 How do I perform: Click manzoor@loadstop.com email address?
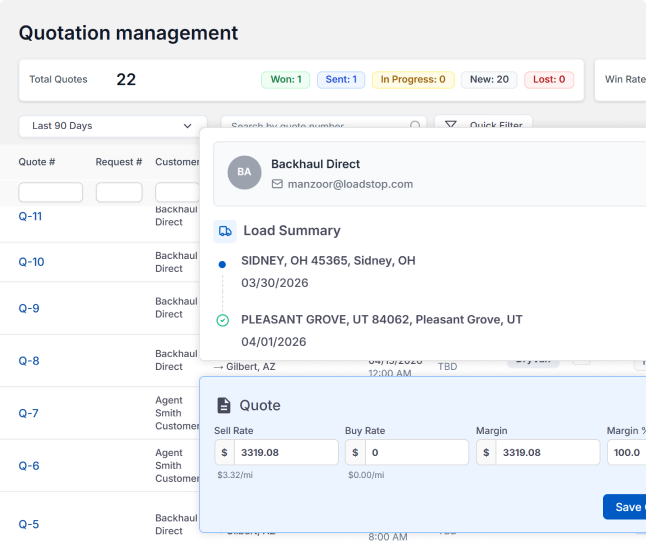[x=350, y=184]
